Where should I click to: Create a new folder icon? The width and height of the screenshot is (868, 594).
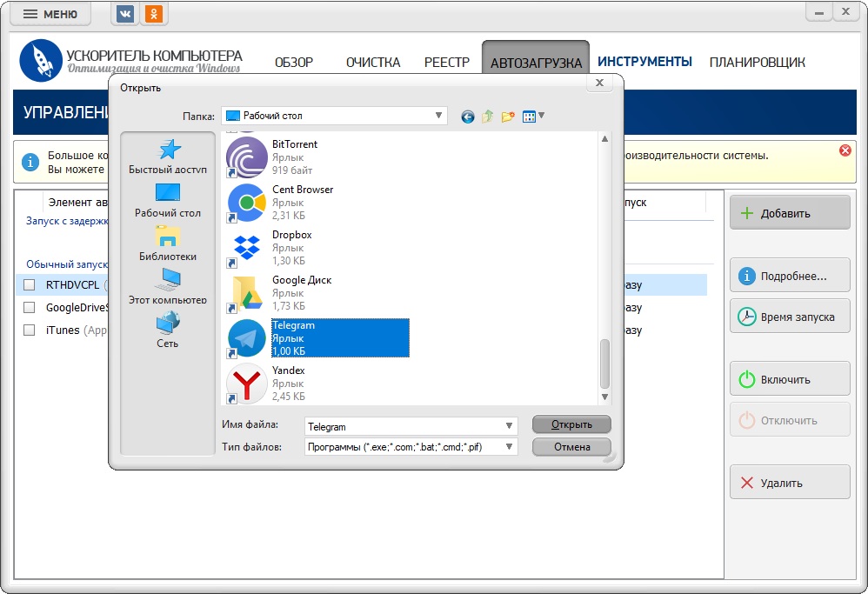pyautogui.click(x=508, y=117)
